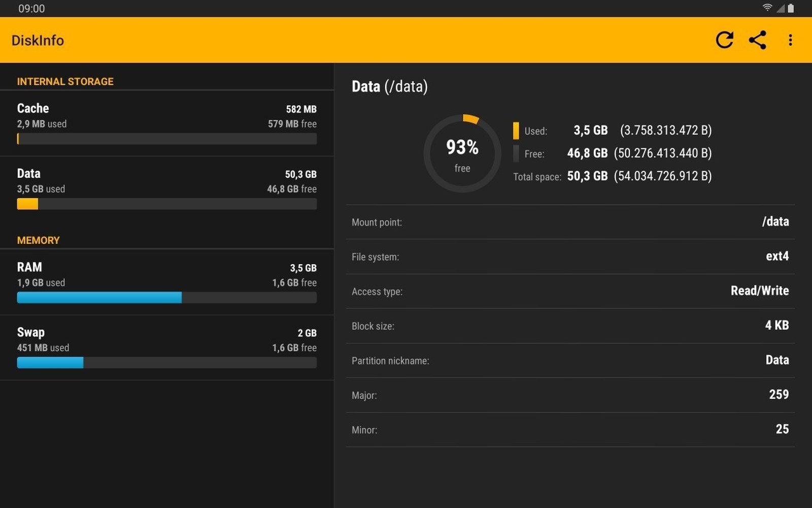Tap the File system ext4 row
812x508 pixels.
(x=570, y=257)
